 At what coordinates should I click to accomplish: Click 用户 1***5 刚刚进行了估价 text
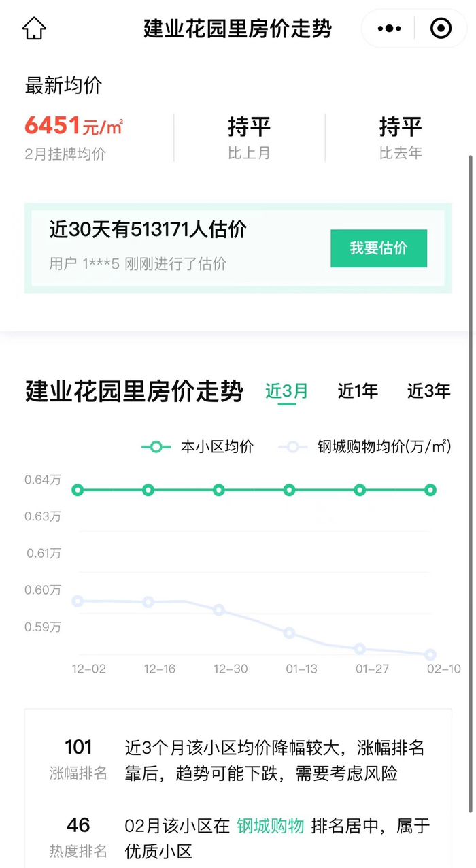pos(138,263)
